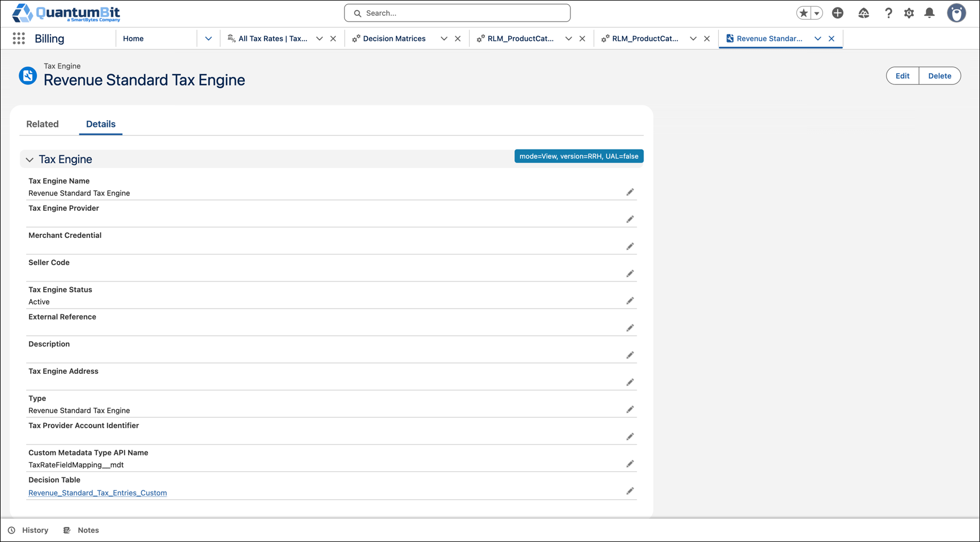980x542 pixels.
Task: Go to the Home tab
Action: (x=134, y=39)
